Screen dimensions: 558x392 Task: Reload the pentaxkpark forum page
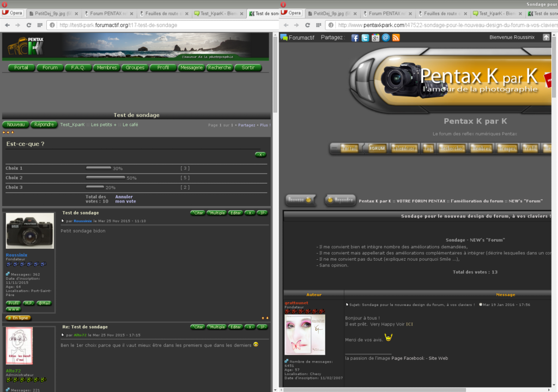click(x=307, y=25)
